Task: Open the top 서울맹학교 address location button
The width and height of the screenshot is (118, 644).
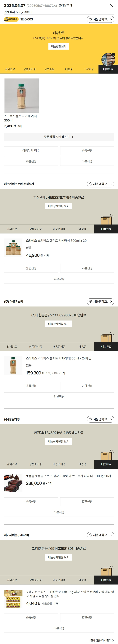Action: [x=101, y=19]
